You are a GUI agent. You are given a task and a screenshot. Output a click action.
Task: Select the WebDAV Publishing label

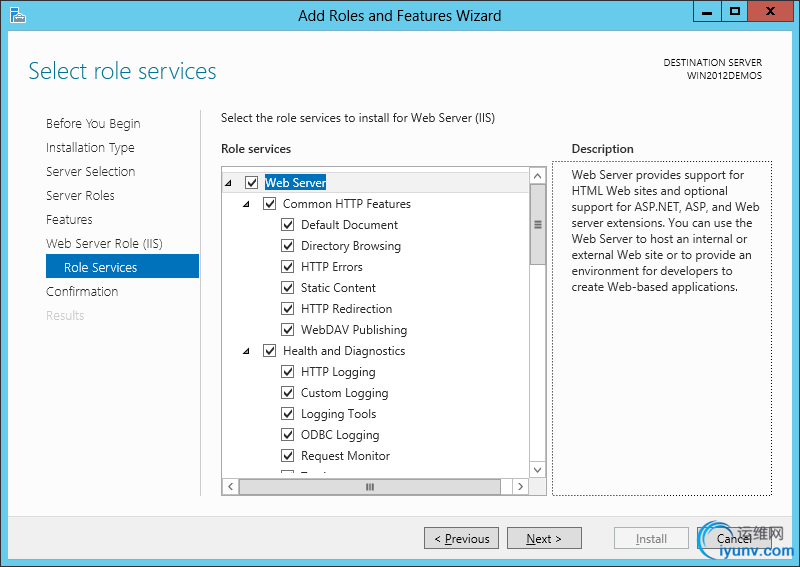(354, 330)
